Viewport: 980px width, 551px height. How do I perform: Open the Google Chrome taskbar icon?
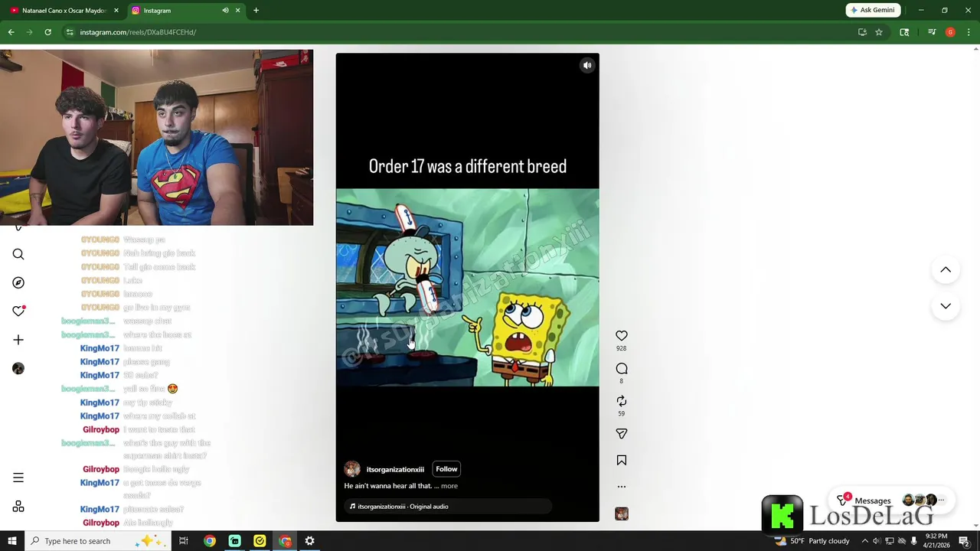pos(209,541)
